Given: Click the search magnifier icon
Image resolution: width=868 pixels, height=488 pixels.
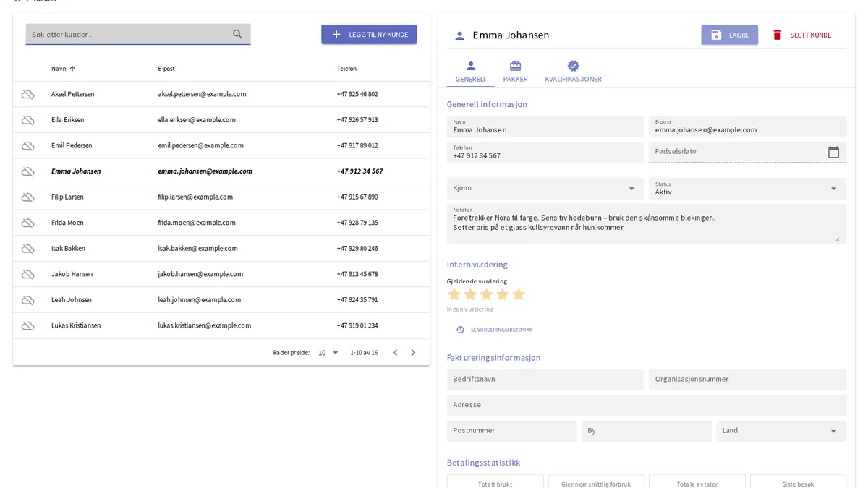Looking at the screenshot, I should 237,34.
